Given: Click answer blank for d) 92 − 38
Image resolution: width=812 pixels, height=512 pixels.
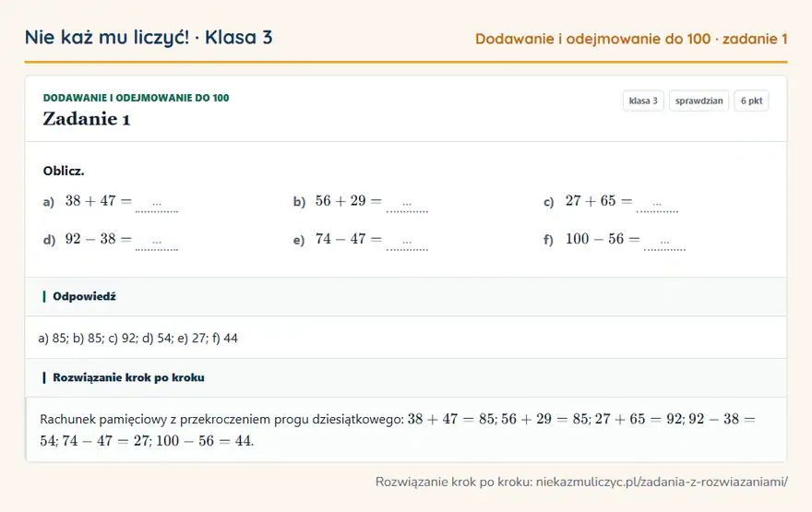Looking at the screenshot, I should (x=157, y=244).
